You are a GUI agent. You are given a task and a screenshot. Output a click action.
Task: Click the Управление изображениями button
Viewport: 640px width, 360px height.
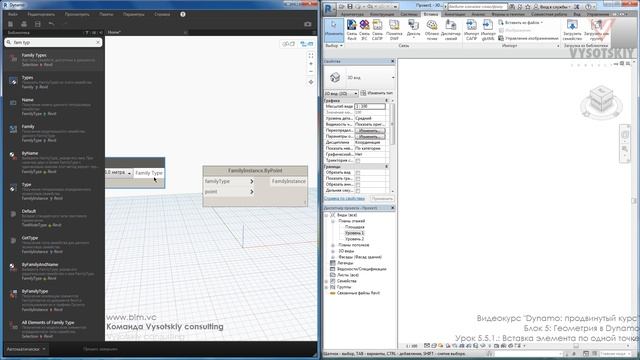(528, 38)
